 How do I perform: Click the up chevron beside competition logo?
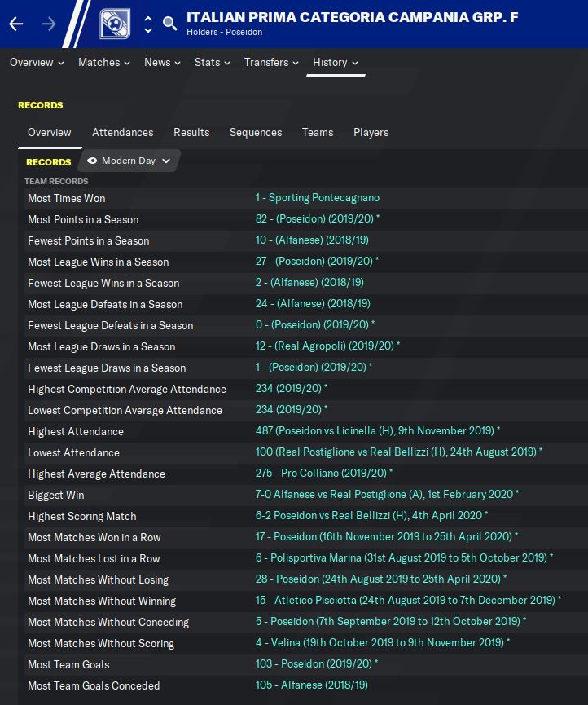tap(147, 18)
